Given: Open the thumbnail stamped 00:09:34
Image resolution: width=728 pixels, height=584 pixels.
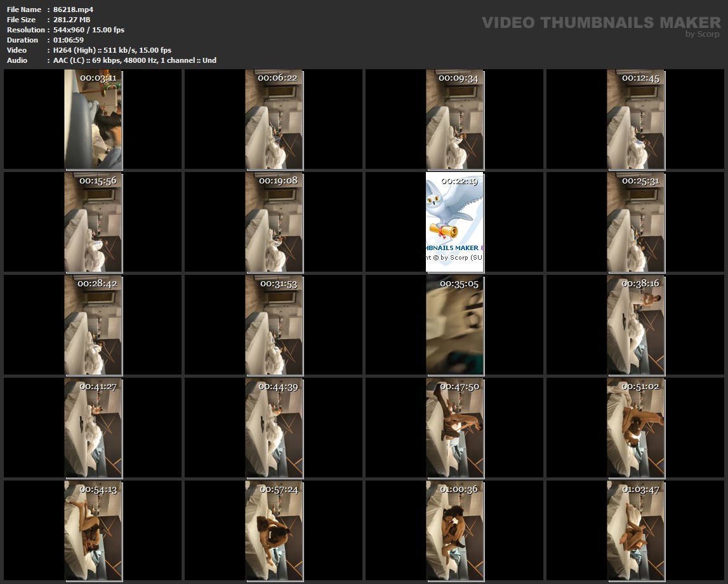Looking at the screenshot, I should pyautogui.click(x=455, y=119).
